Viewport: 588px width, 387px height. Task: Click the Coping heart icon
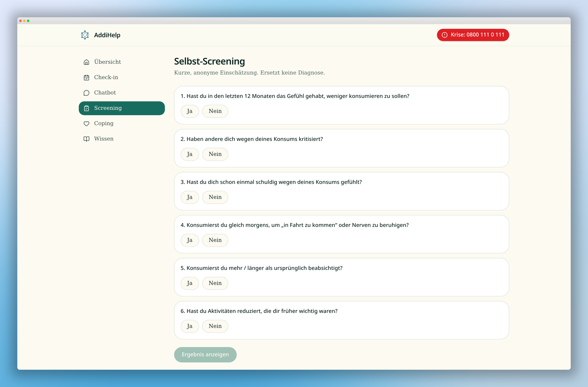[86, 123]
